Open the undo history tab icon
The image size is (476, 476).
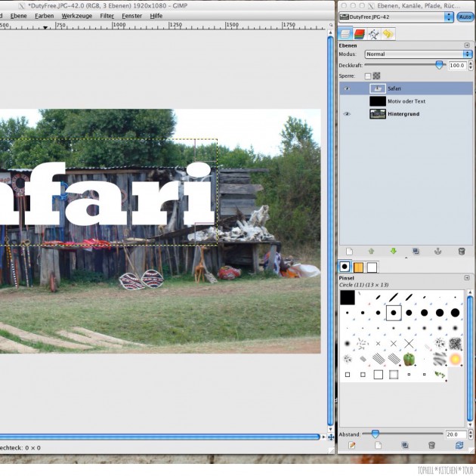pos(388,34)
